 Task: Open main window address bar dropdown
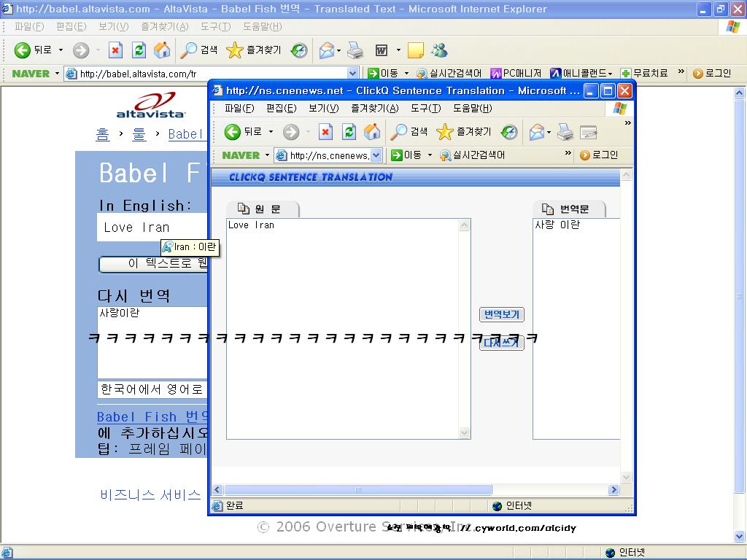(x=352, y=74)
